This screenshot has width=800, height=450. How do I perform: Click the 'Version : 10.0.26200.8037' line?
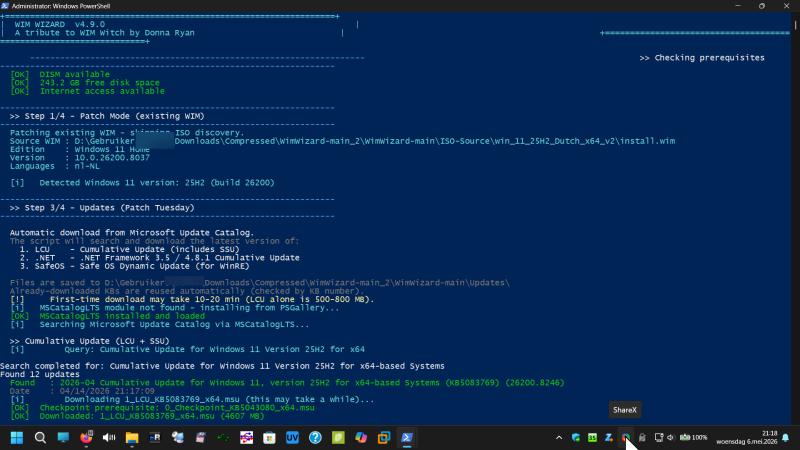pos(80,158)
